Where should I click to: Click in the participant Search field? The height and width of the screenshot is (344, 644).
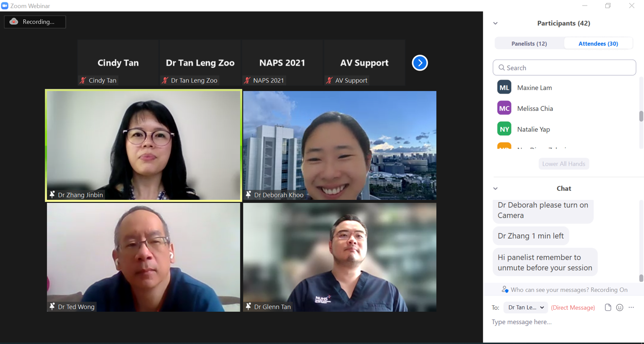(x=565, y=68)
